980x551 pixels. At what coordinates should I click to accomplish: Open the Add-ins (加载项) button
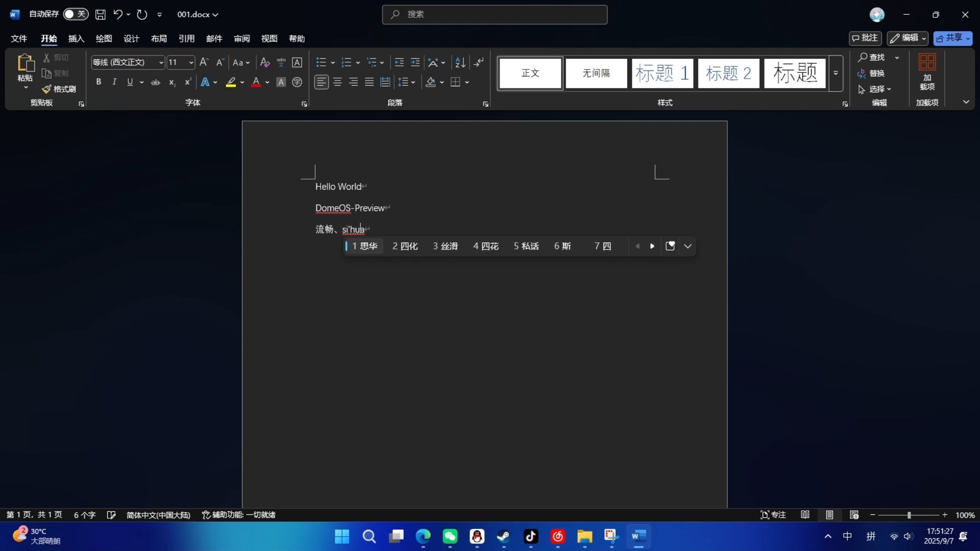pyautogui.click(x=927, y=72)
